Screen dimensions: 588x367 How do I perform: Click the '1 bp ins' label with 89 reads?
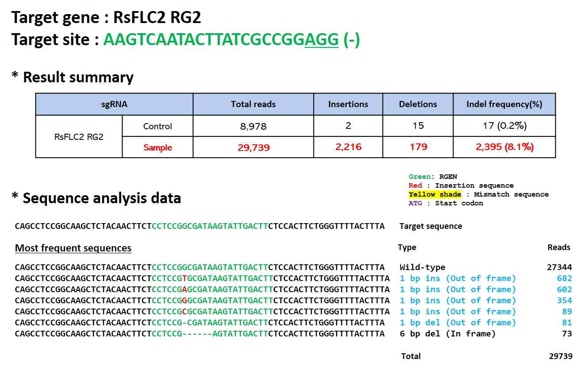tap(458, 312)
